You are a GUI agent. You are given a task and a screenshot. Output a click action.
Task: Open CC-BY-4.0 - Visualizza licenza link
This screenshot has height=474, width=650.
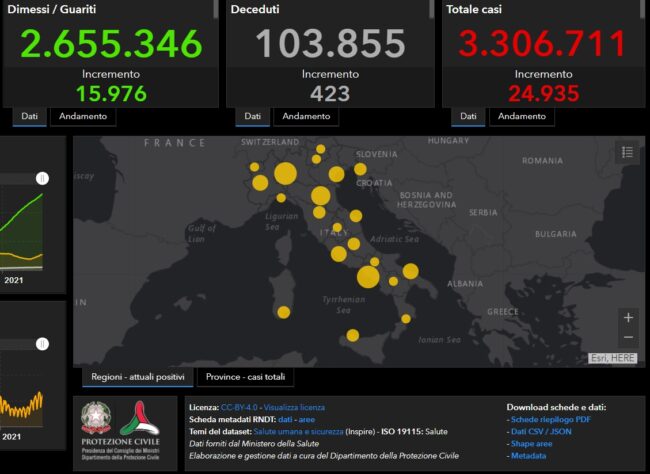[x=273, y=407]
